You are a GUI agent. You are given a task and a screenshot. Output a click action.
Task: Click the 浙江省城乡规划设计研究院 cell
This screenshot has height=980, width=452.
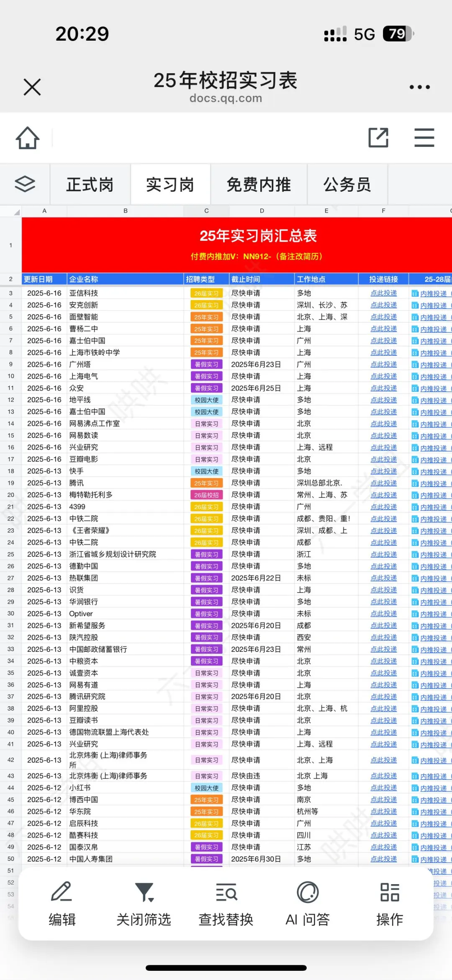(x=126, y=554)
